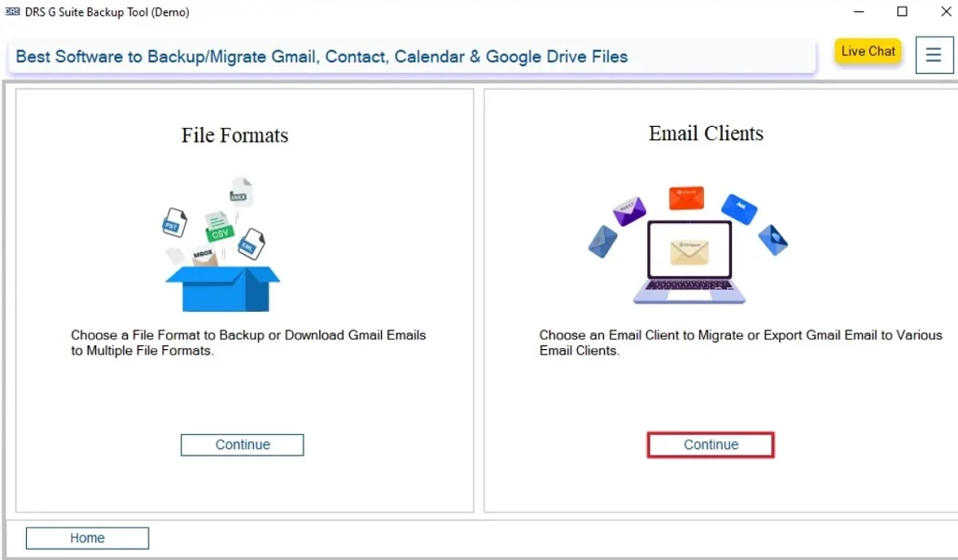
Task: Return to the main screen via the Home button
Action: tap(87, 538)
